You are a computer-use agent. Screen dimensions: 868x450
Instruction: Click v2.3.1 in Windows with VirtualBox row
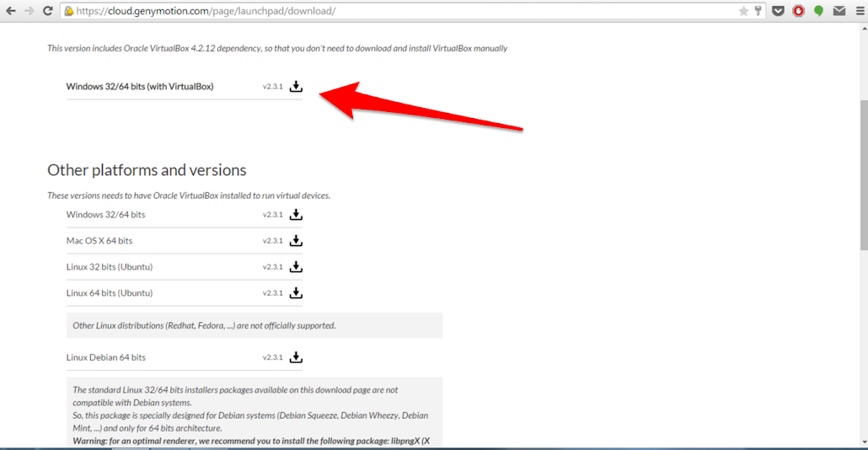tap(272, 87)
